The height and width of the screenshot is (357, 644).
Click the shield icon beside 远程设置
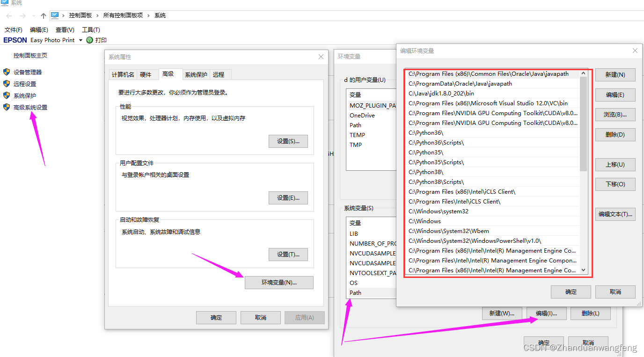tap(7, 84)
